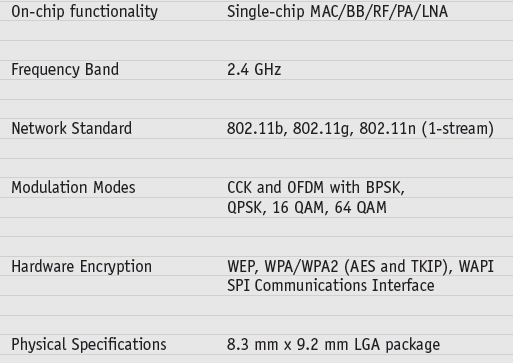Click the Frequency Band label
The width and height of the screenshot is (513, 363).
pyautogui.click(x=65, y=70)
